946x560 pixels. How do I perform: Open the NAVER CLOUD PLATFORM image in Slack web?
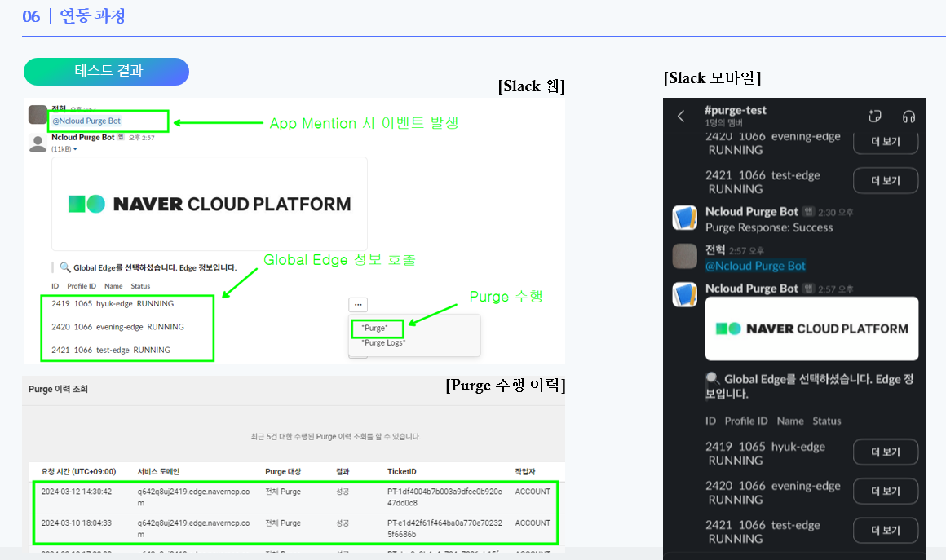(210, 204)
